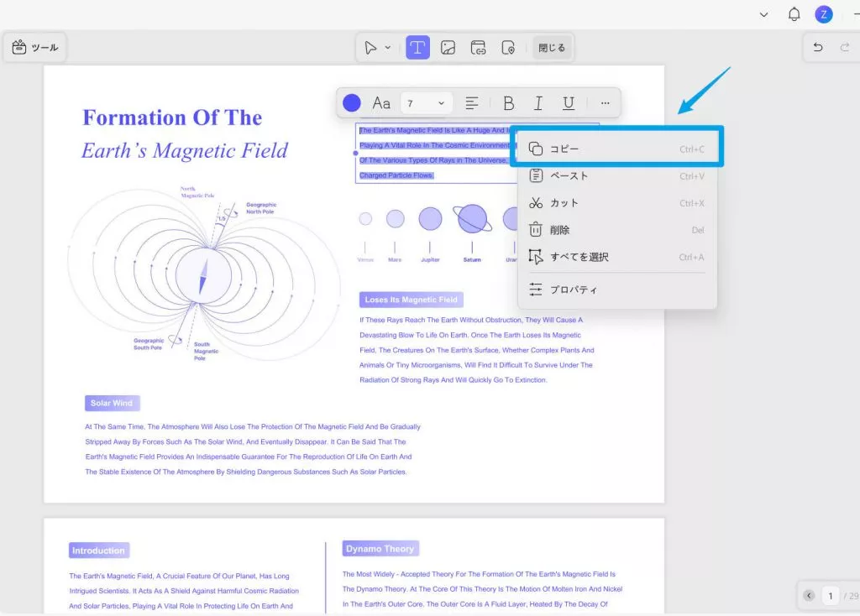Open the font size 7 dropdown

426,103
